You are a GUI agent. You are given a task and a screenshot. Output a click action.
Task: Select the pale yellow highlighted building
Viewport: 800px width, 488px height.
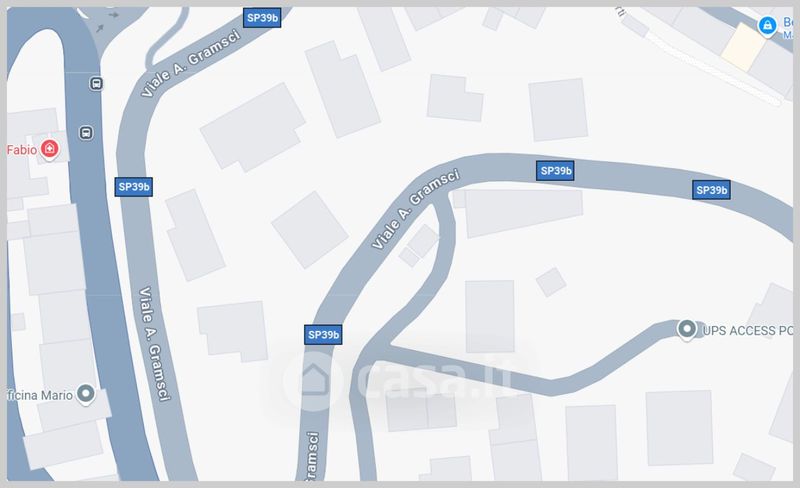(743, 47)
